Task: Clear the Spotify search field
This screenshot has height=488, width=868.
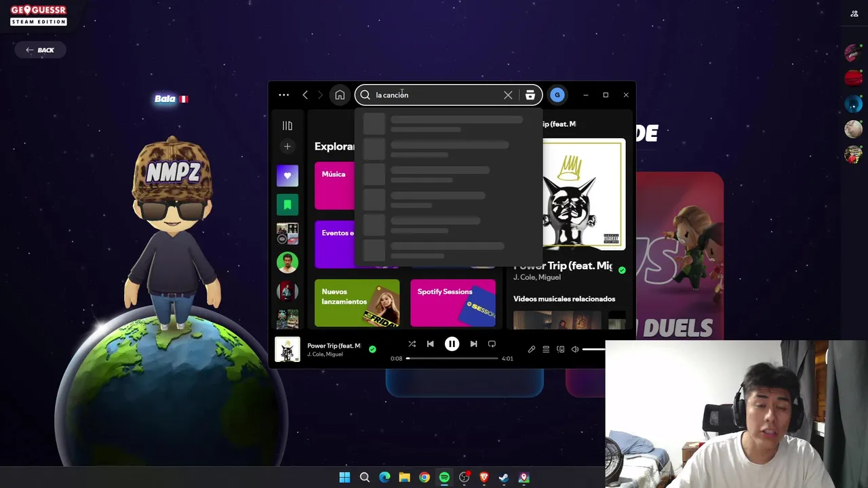Action: 508,95
